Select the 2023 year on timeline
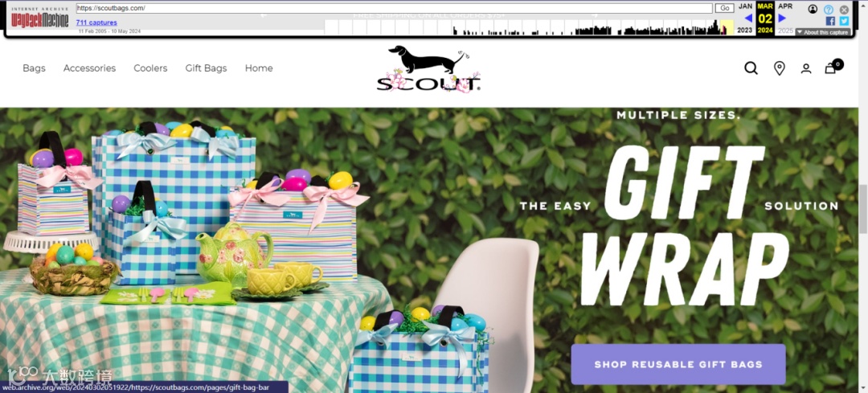This screenshot has height=393, width=868. (745, 31)
